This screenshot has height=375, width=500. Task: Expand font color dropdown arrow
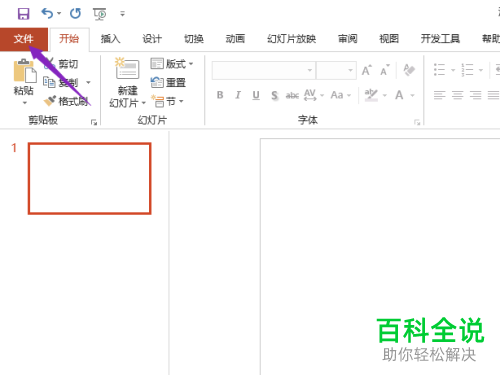click(x=412, y=96)
